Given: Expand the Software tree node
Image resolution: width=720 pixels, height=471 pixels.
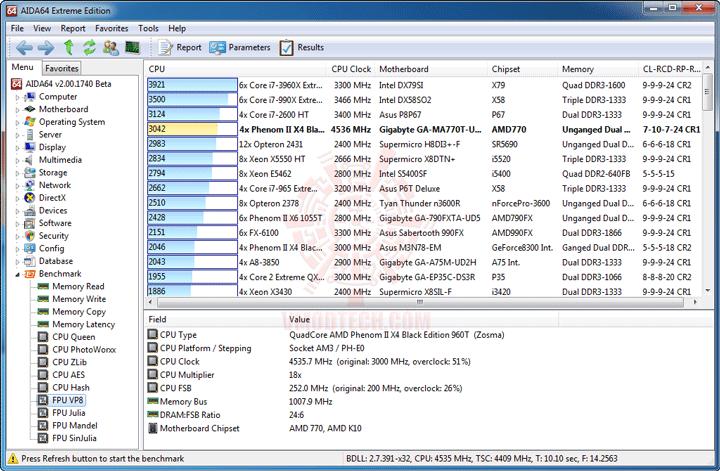Looking at the screenshot, I should 17,224.
